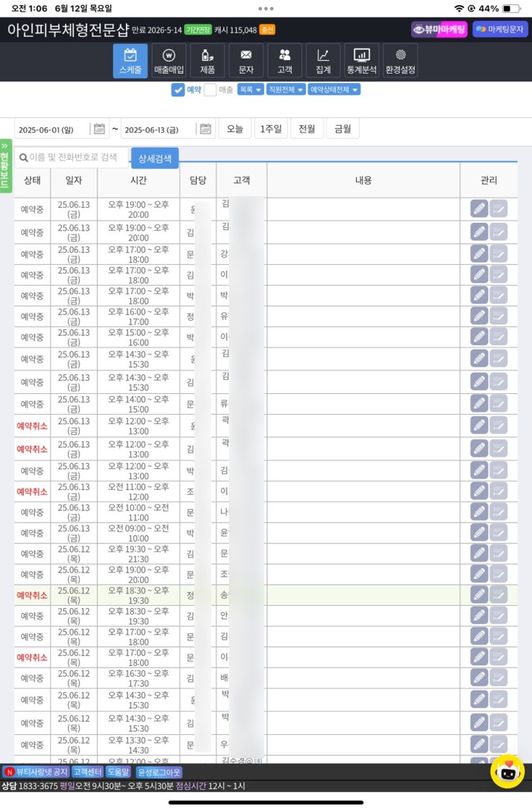Edit the 25.06.12 오후 13:30~14:30 reservation with pencil

coord(479,744)
